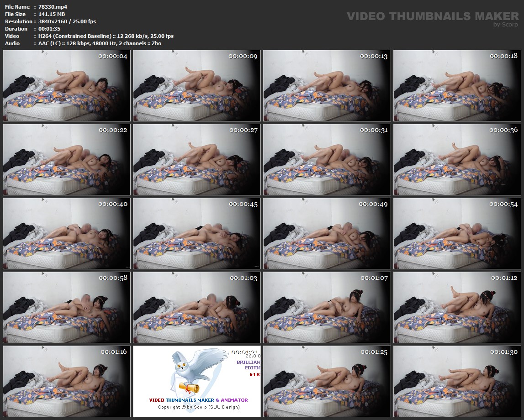Click the file size value 141.15 MB

pos(52,14)
